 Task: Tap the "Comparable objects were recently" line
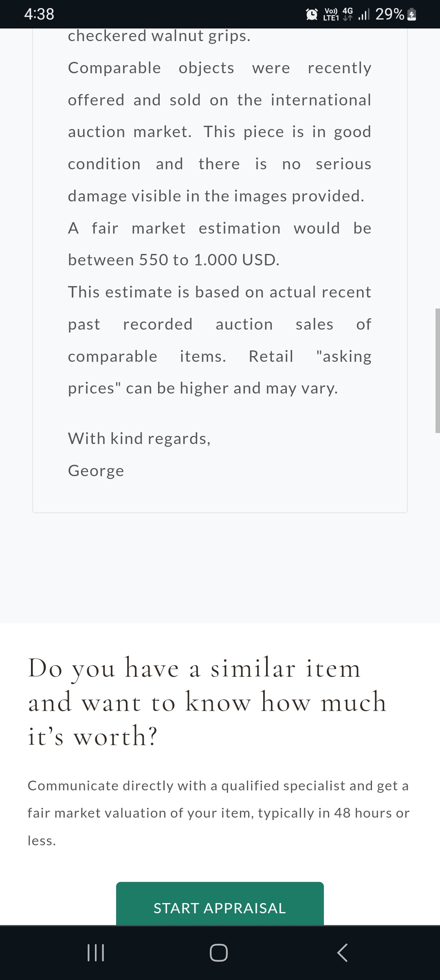(220, 68)
